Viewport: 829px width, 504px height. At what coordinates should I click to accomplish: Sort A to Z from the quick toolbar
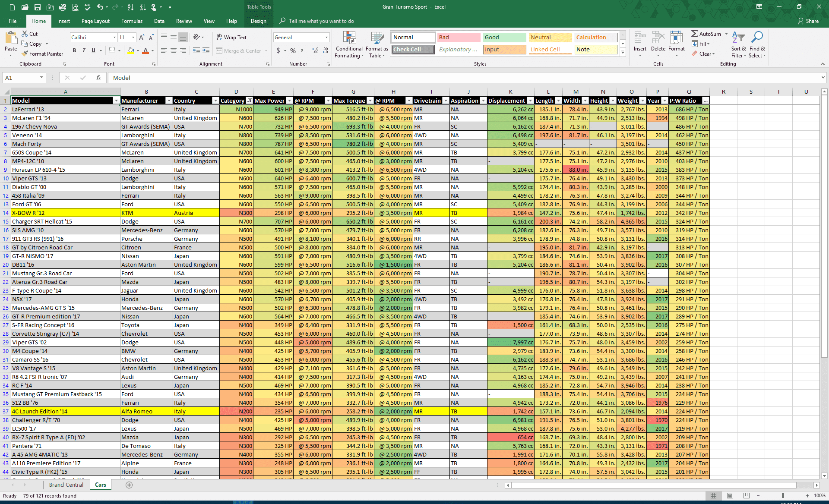tap(130, 7)
